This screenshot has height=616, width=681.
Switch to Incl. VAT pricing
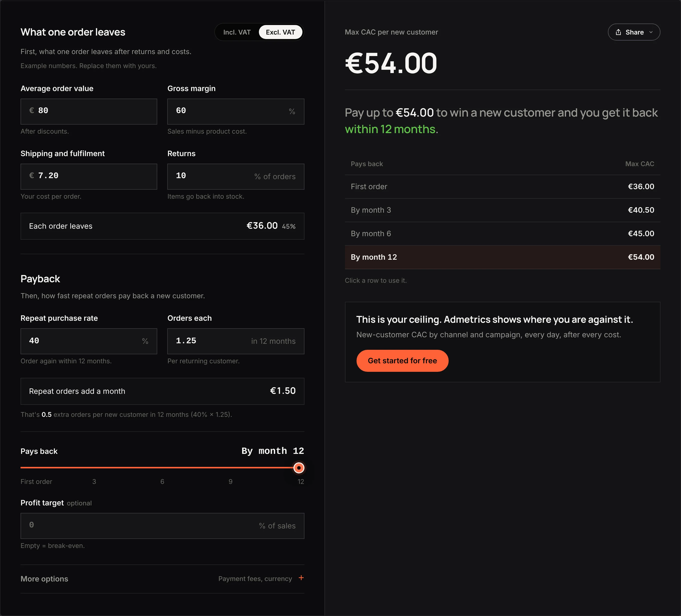click(237, 32)
